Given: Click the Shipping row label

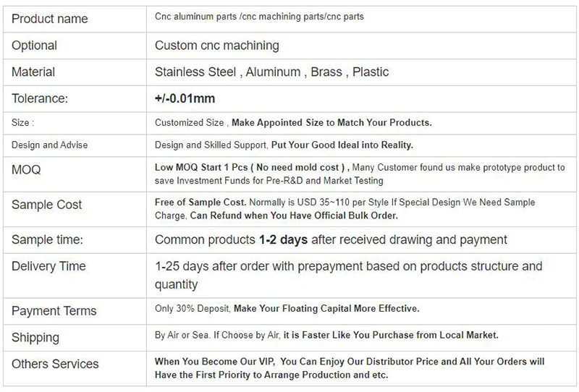Looking at the screenshot, I should pyautogui.click(x=35, y=338).
